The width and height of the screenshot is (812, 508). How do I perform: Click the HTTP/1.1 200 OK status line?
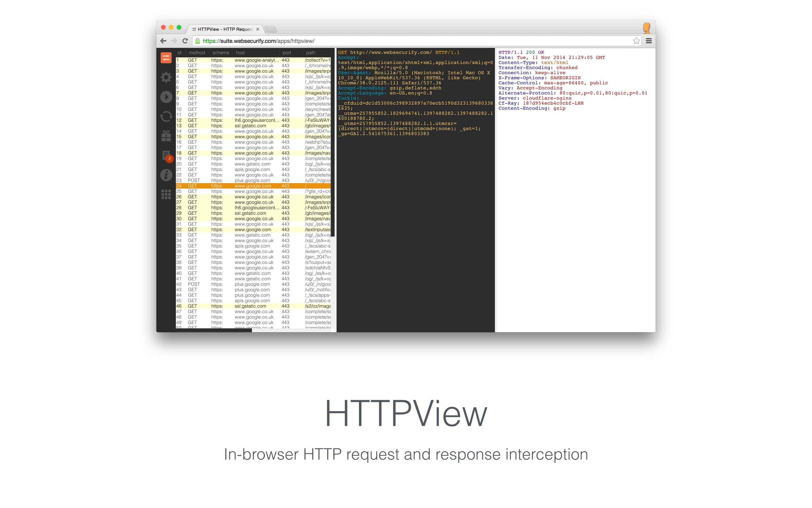[x=521, y=52]
